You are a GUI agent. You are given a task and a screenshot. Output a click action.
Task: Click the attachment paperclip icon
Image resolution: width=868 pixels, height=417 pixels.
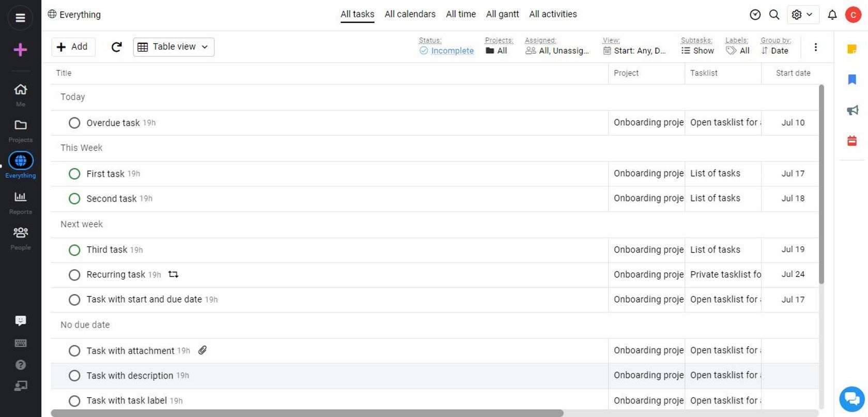click(x=203, y=350)
